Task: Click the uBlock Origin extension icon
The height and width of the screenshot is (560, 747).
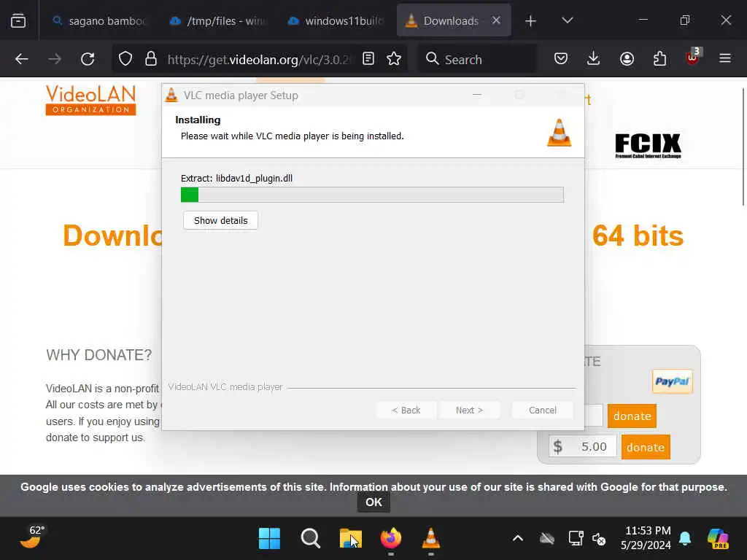Action: tap(693, 58)
